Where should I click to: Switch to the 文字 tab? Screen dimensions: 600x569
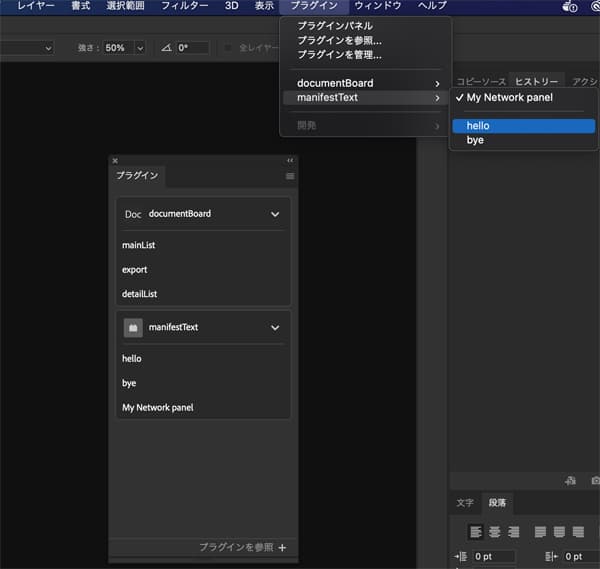coord(465,503)
